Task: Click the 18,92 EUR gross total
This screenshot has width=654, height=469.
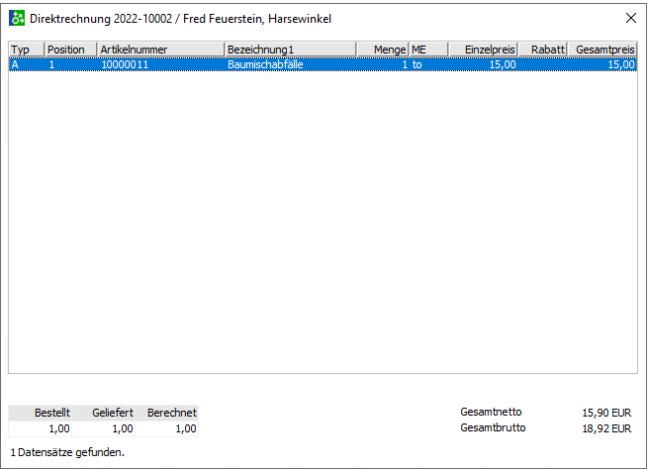Action: click(x=606, y=429)
